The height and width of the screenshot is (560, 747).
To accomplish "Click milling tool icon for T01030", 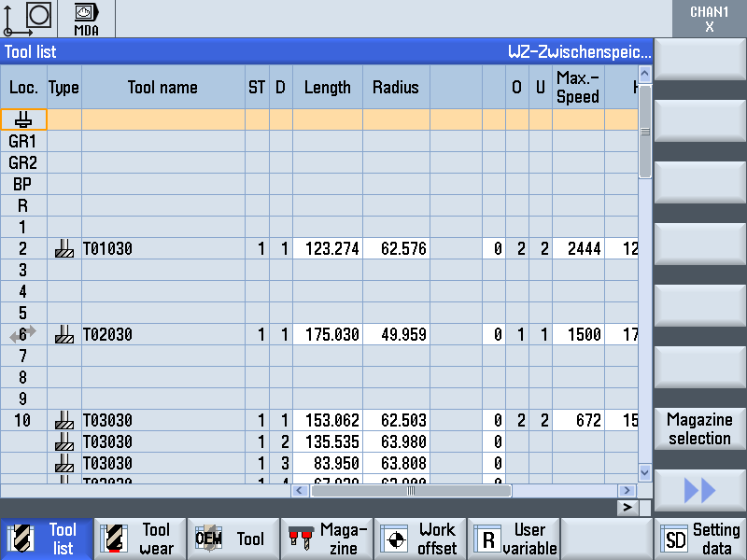I will pos(63,249).
